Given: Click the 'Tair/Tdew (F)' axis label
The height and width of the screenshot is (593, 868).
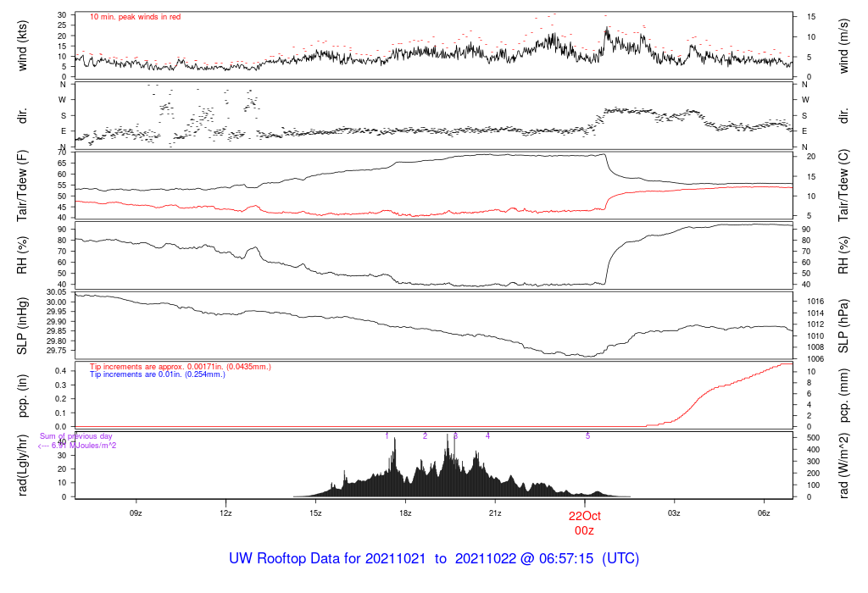Looking at the screenshot, I should pos(22,186).
